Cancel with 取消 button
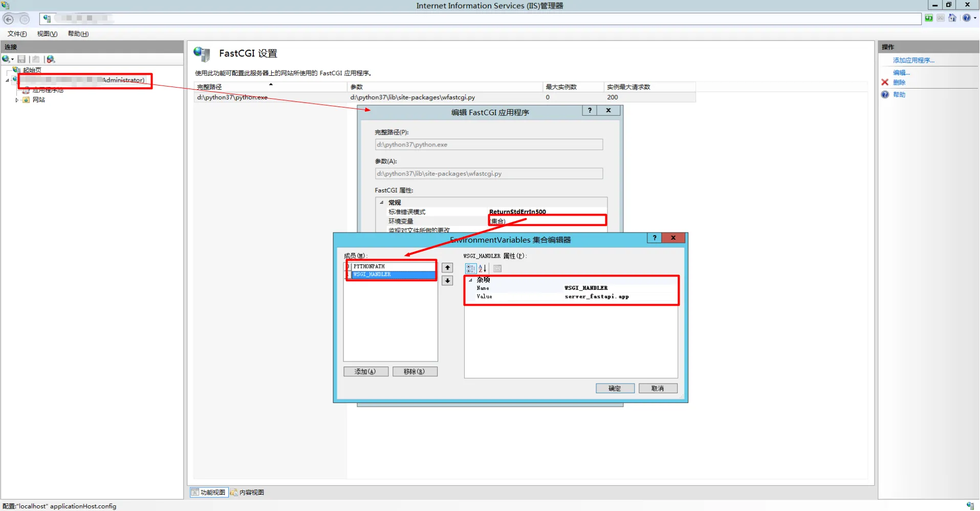Viewport: 980px width, 511px height. click(658, 389)
